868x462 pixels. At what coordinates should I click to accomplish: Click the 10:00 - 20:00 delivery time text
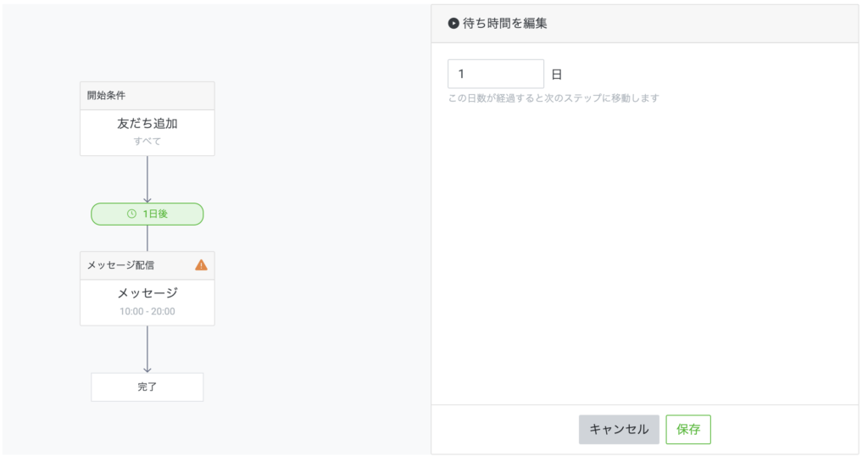(147, 312)
